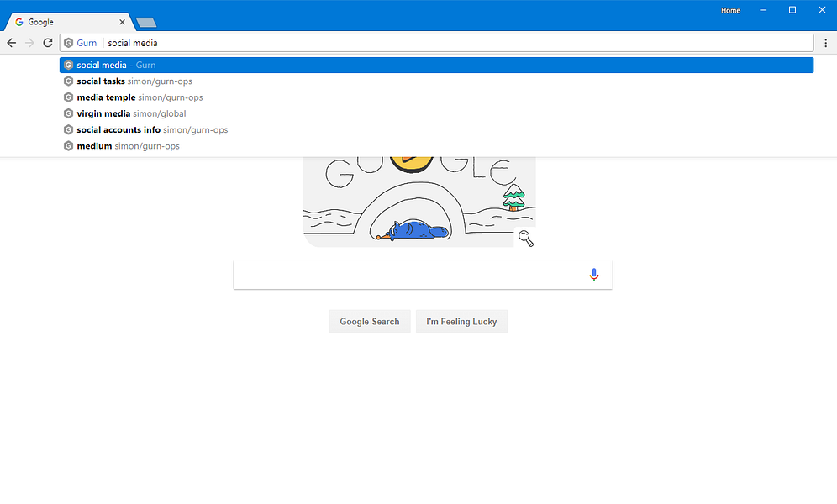Click the Home label in the title bar

click(x=730, y=10)
